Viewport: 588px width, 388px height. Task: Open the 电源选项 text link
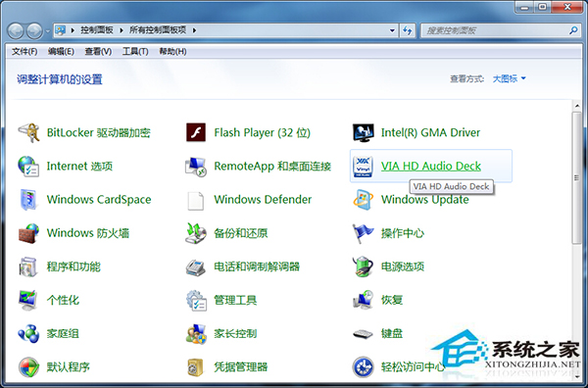(403, 267)
